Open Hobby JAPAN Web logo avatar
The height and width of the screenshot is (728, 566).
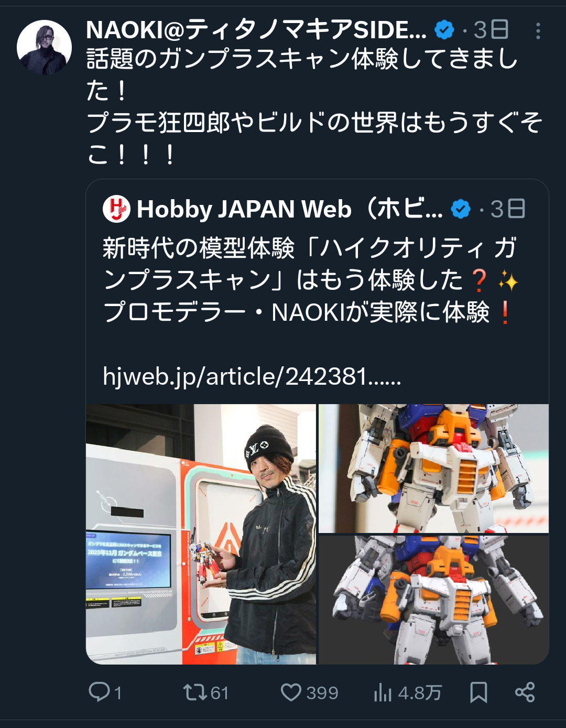pos(116,209)
